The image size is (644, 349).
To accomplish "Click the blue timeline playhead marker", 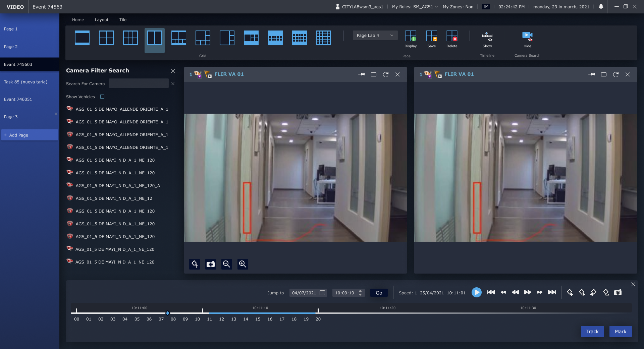I will pyautogui.click(x=168, y=313).
